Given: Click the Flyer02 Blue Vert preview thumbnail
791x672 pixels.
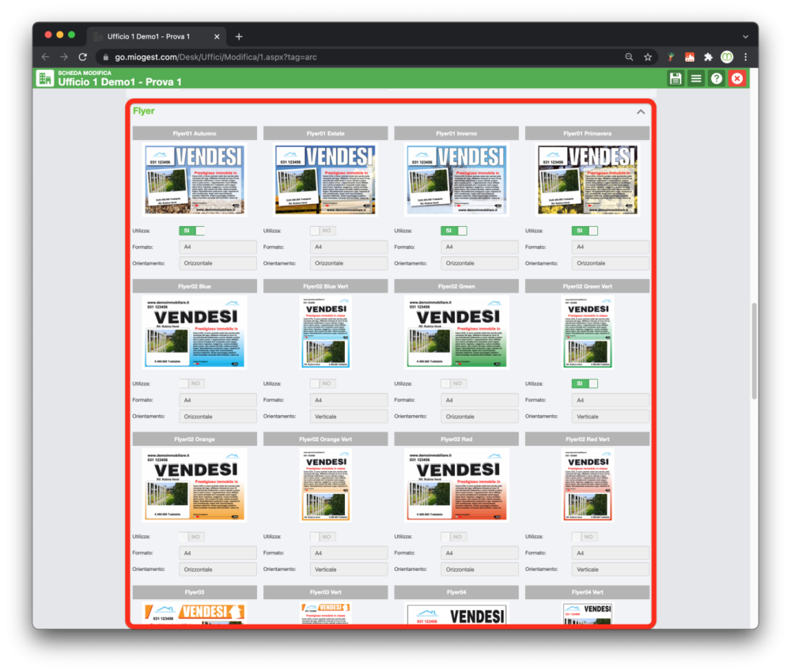Looking at the screenshot, I should [x=325, y=332].
